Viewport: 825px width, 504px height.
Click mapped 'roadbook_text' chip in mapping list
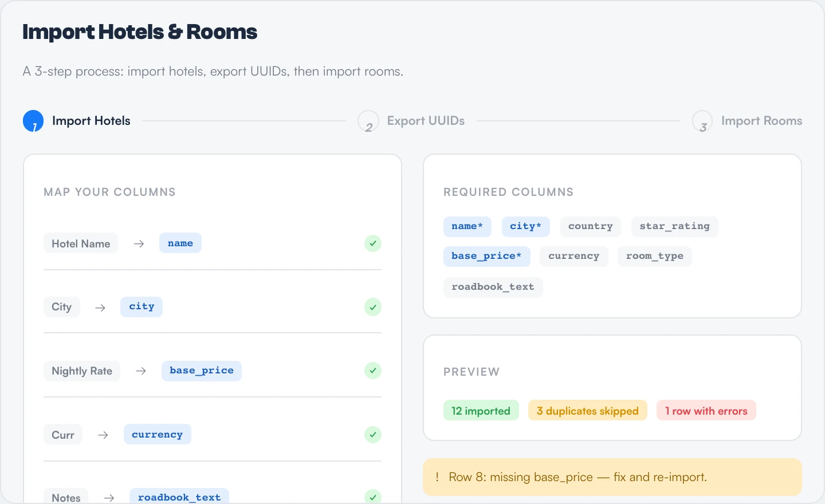[179, 497]
